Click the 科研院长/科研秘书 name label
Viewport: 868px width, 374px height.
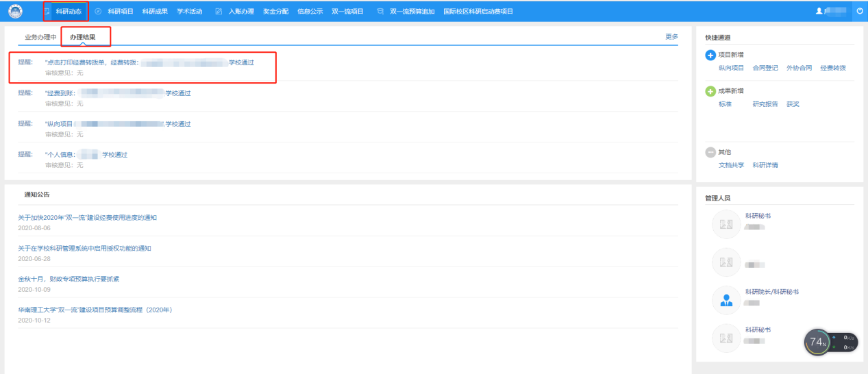click(x=772, y=292)
